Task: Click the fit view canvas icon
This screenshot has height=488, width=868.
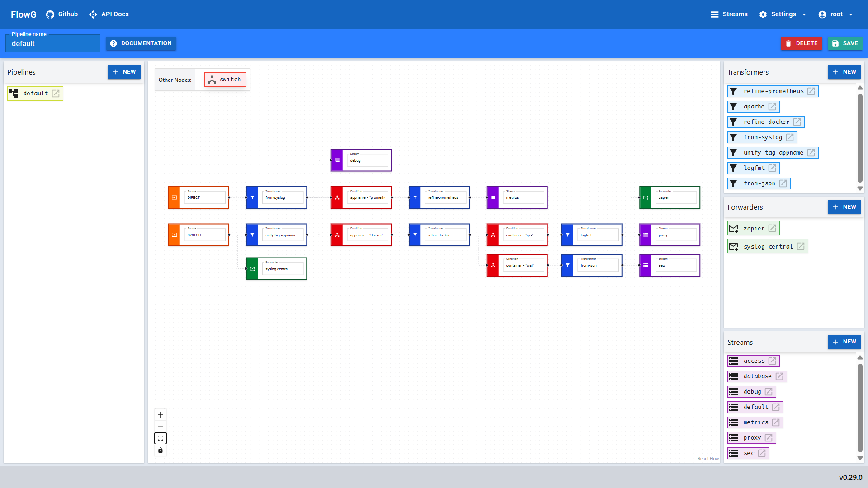Action: [x=160, y=438]
